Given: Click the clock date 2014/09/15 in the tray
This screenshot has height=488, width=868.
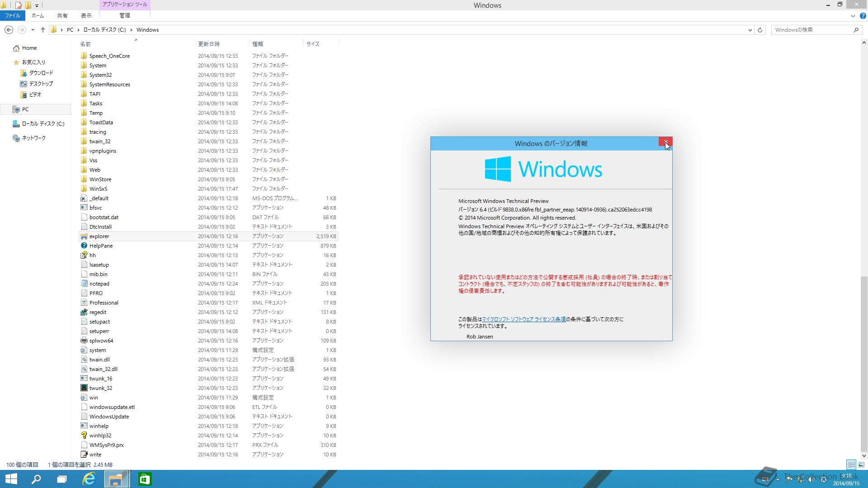Looking at the screenshot, I should [x=846, y=483].
